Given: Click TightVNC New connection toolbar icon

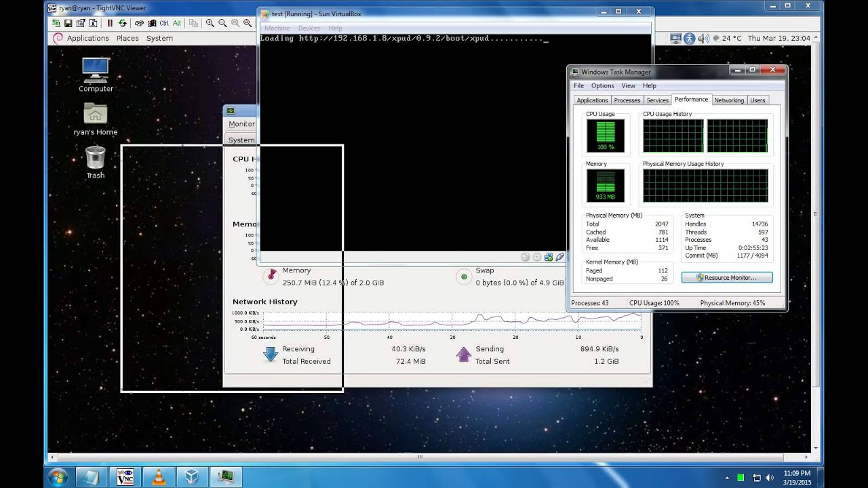Looking at the screenshot, I should [56, 23].
